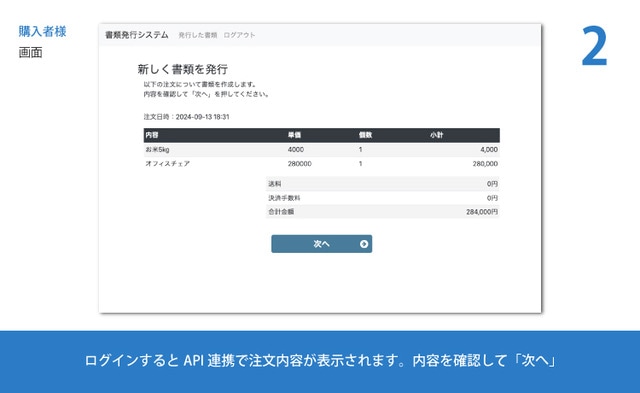Click the 小計 column header
640x393 pixels.
(436, 135)
